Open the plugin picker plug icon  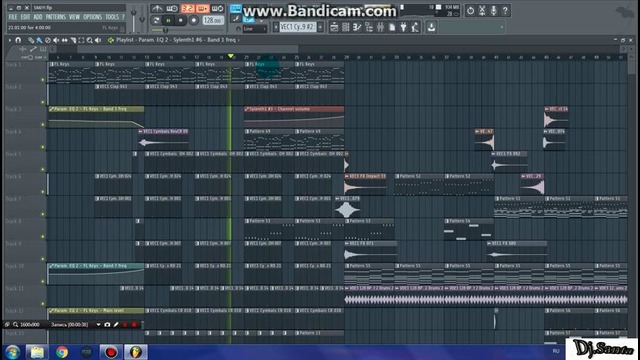pos(403,27)
